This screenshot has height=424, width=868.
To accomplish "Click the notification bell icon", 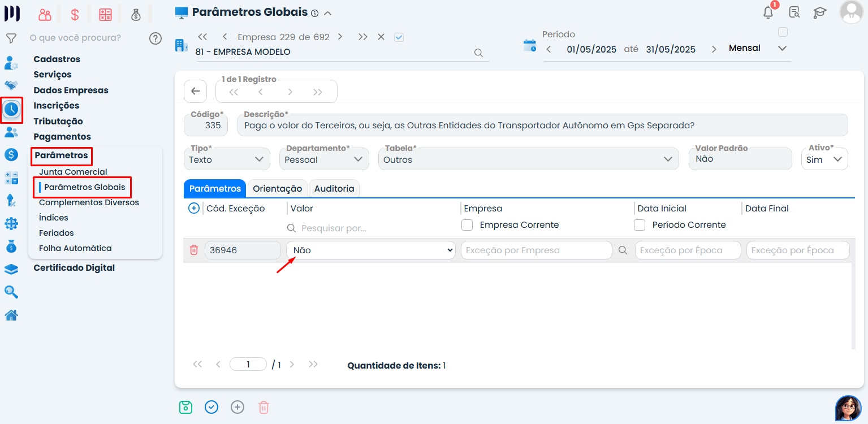I will coord(768,12).
